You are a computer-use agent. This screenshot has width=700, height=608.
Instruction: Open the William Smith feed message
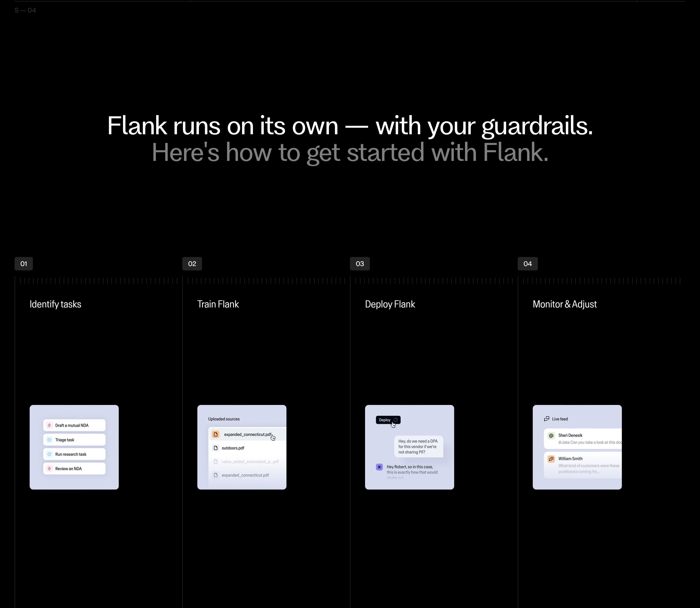pos(583,465)
